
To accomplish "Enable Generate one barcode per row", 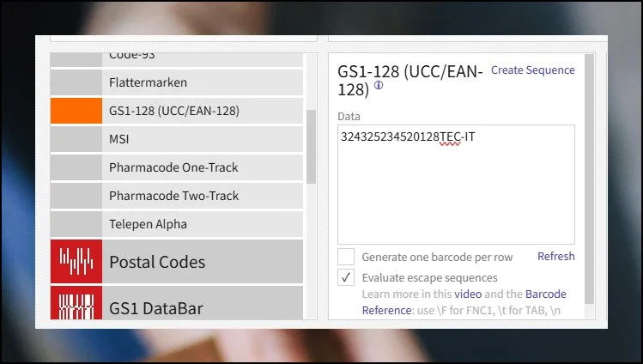I will (346, 257).
